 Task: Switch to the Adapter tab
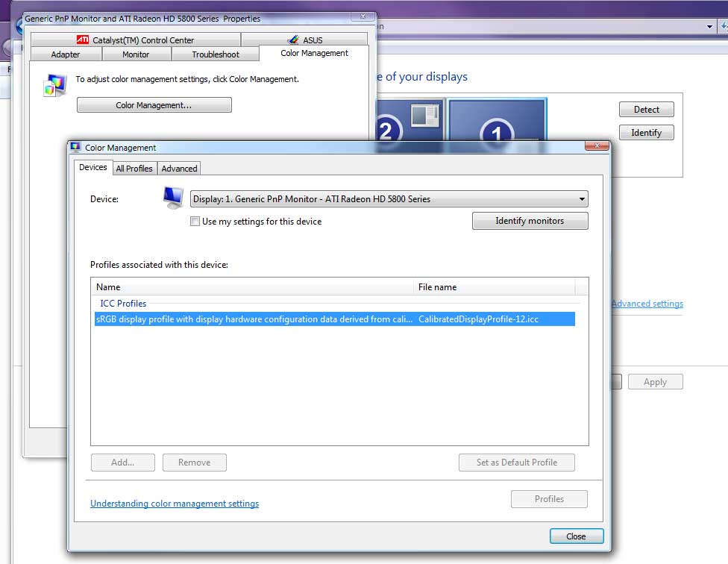coord(66,54)
